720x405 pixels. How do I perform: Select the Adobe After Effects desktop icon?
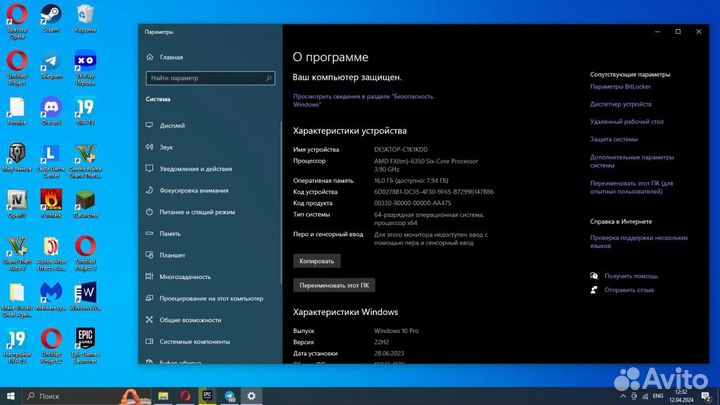[51, 253]
